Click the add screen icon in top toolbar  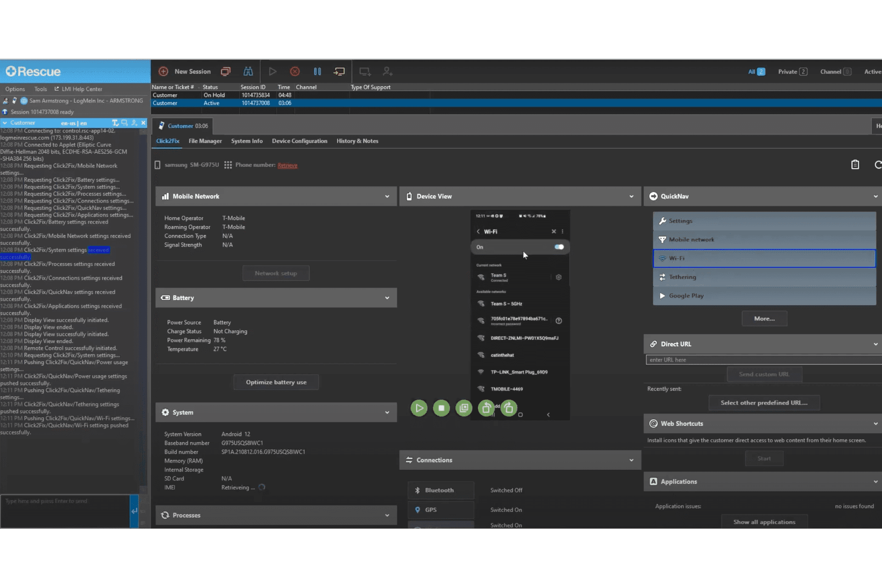click(x=365, y=72)
